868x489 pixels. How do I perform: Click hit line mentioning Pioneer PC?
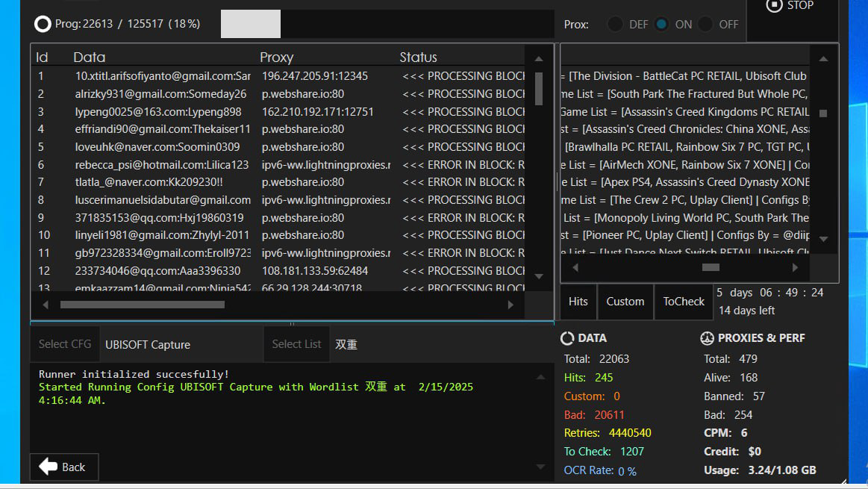point(684,235)
